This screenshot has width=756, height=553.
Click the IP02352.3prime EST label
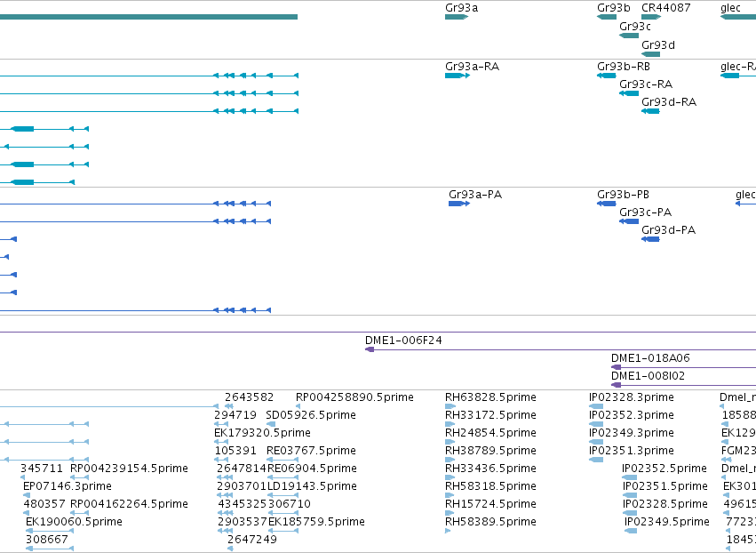[x=631, y=415]
